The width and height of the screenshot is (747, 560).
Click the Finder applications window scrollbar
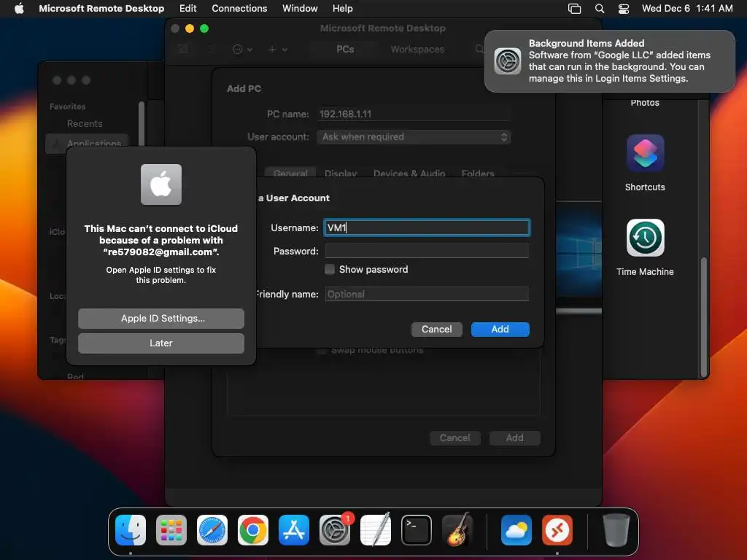[x=704, y=316]
